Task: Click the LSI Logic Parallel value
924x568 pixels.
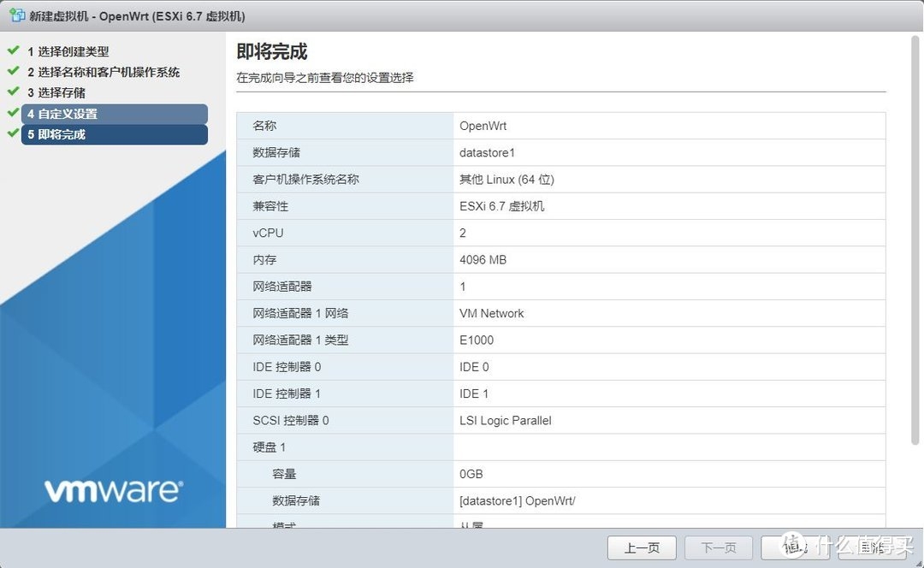Action: click(506, 421)
